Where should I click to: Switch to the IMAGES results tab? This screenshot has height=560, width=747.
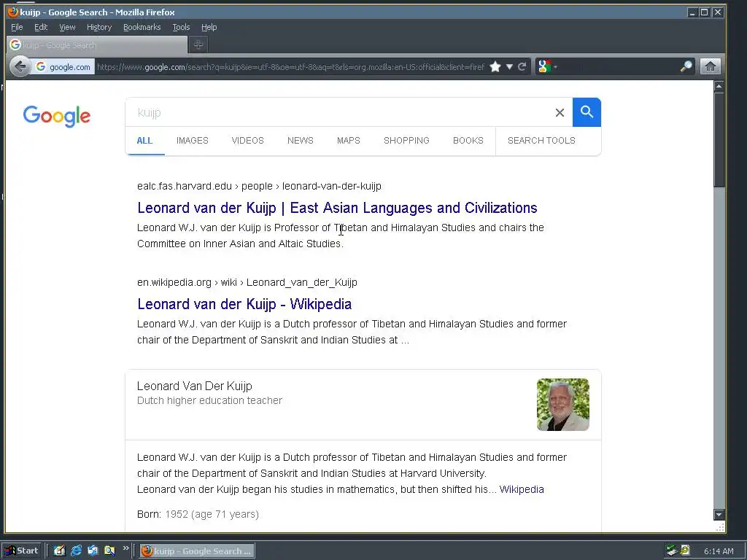(193, 141)
